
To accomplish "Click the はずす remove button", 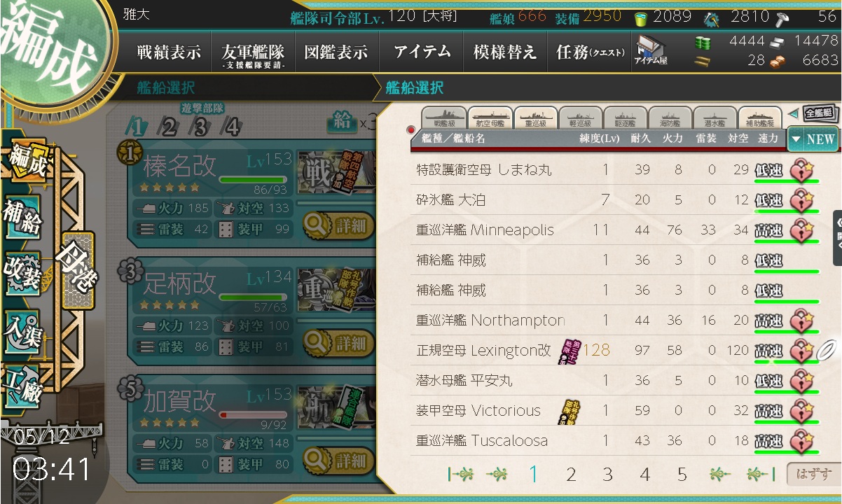I will pos(811,475).
